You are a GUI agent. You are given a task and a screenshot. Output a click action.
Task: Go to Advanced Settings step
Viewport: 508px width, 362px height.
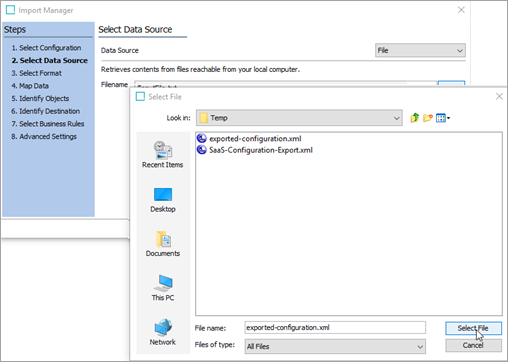coord(44,136)
